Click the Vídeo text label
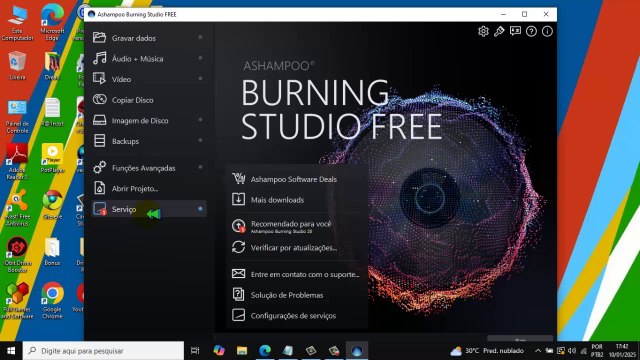640x360 pixels. 122,79
